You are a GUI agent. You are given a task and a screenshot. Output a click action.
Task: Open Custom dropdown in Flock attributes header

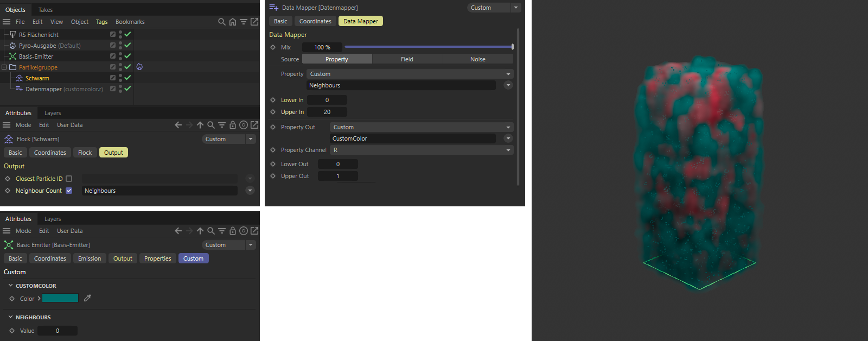click(x=229, y=139)
